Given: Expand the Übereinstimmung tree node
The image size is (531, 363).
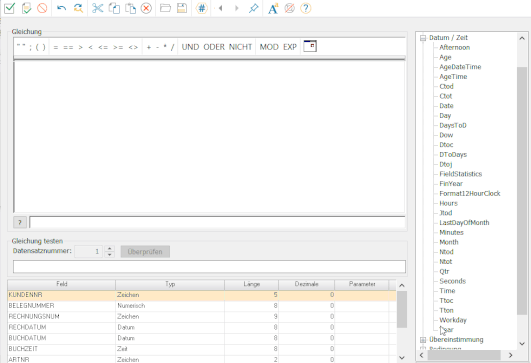Looking at the screenshot, I should tap(423, 340).
